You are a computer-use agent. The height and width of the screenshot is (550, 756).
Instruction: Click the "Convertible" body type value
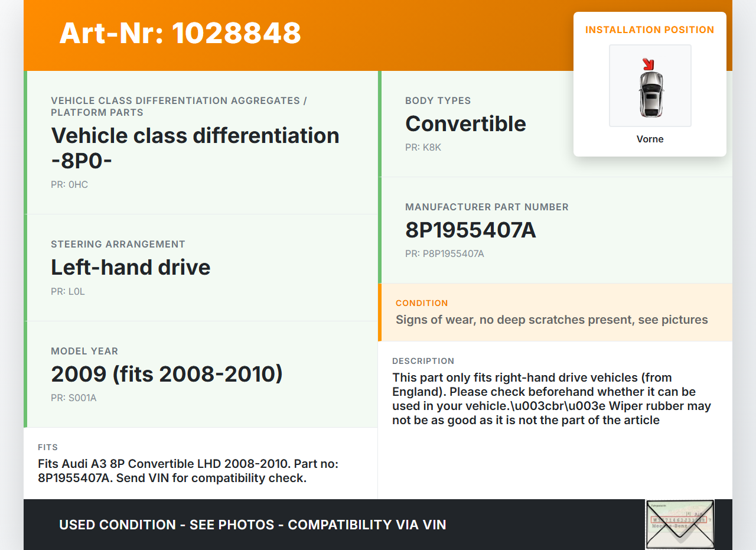click(x=465, y=123)
